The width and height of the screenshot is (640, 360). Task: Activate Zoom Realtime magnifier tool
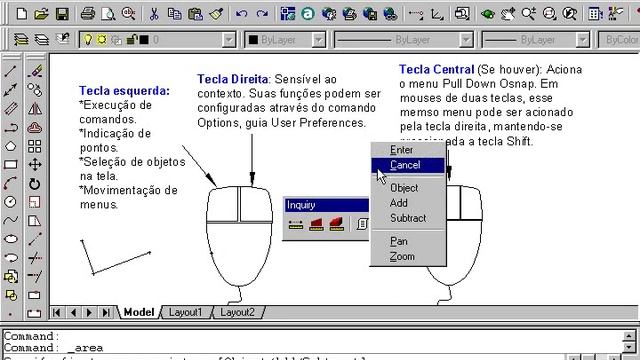[x=529, y=14]
